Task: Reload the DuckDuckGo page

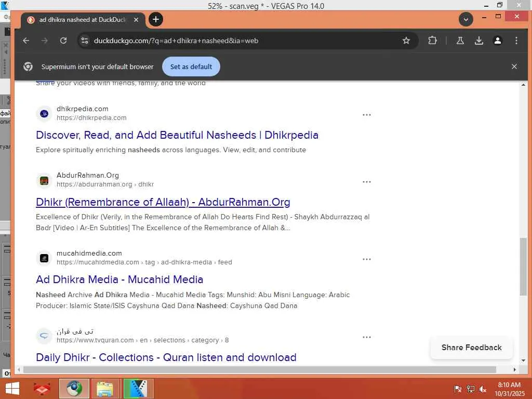Action: click(63, 41)
